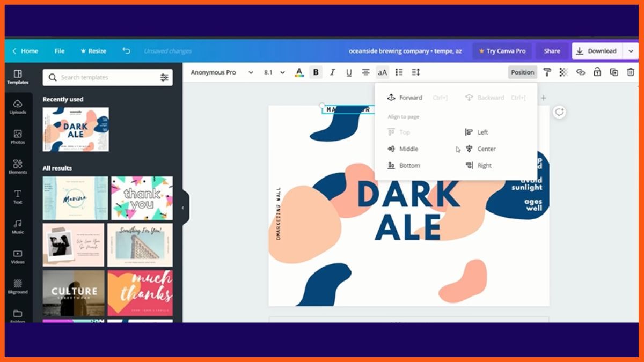Lock the element with padlock icon

[597, 72]
